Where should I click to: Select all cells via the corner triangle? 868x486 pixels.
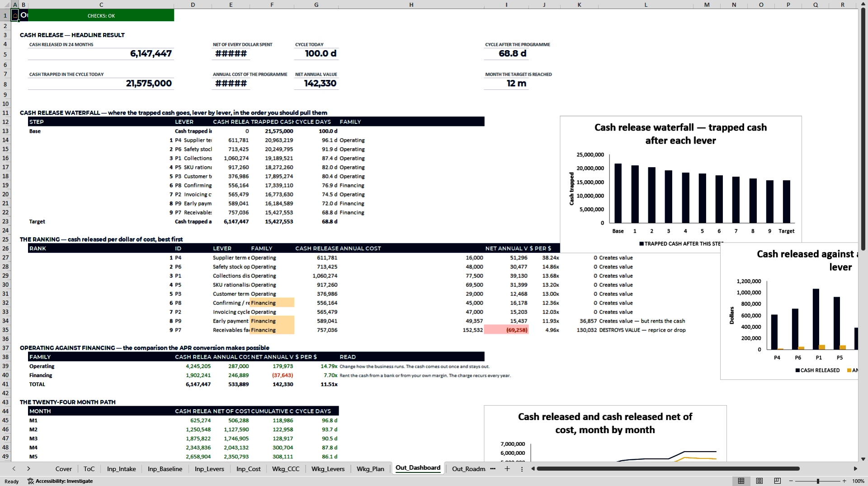(5, 5)
